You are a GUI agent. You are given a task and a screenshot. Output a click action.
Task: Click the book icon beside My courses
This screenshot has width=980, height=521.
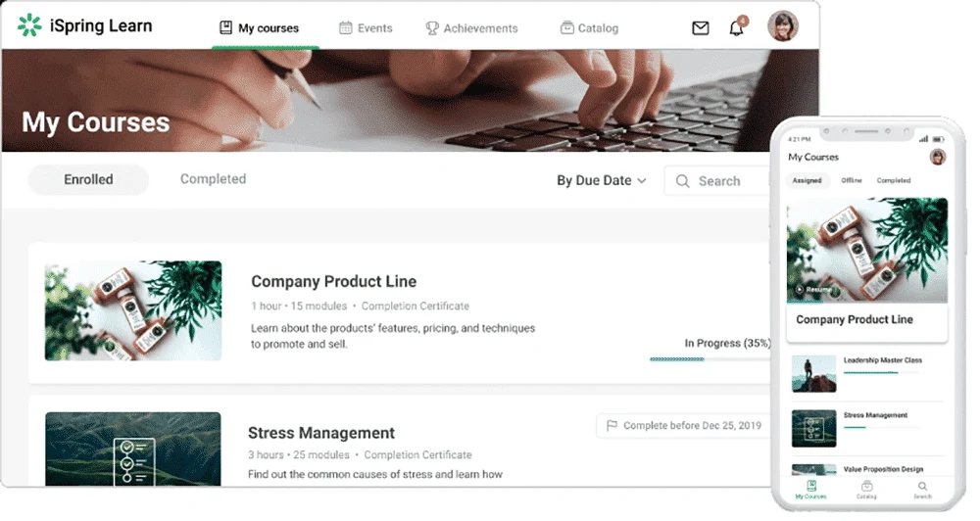[225, 27]
